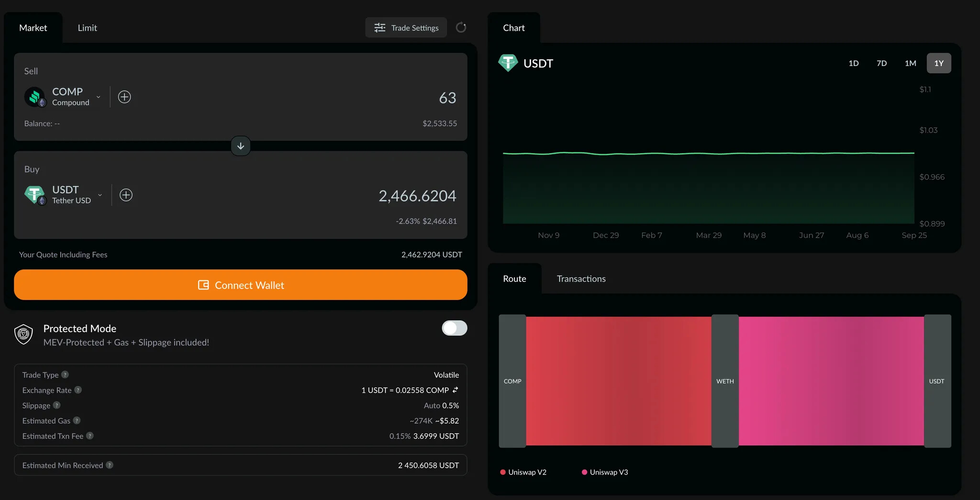Click the Uniswap V2 legend label
Screen dimensions: 980x500
pyautogui.click(x=527, y=472)
